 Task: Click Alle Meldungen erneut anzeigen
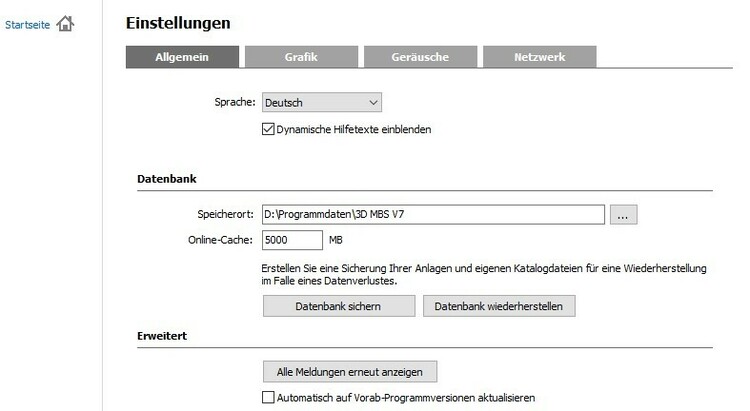click(349, 372)
